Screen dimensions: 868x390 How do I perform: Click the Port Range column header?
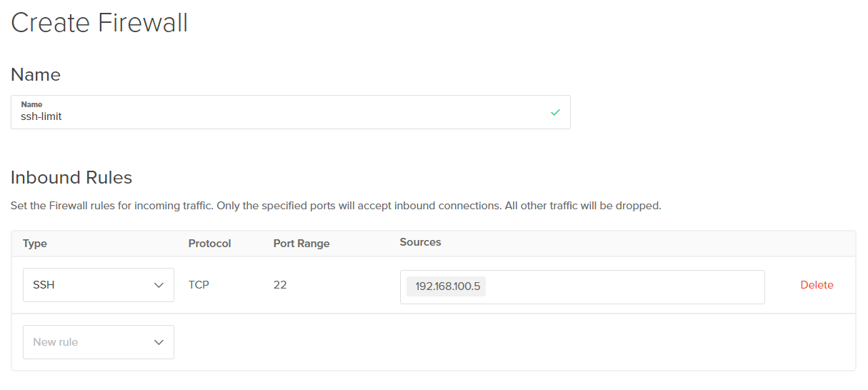pos(301,244)
